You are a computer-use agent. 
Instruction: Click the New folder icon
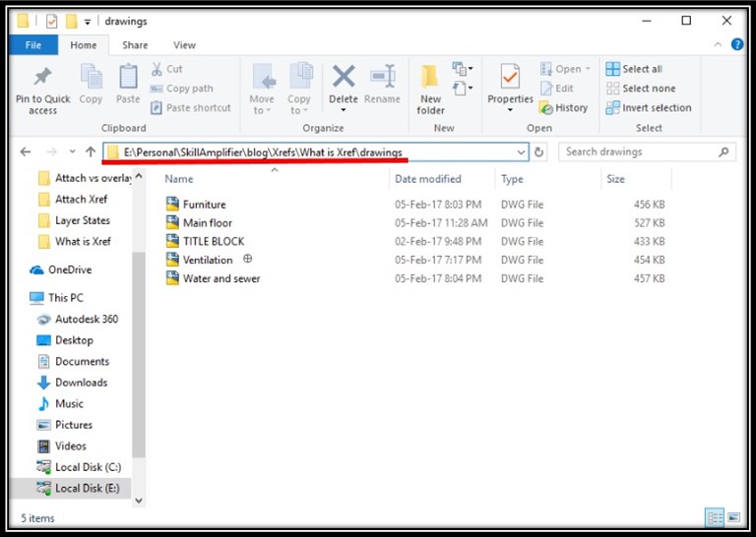point(429,77)
